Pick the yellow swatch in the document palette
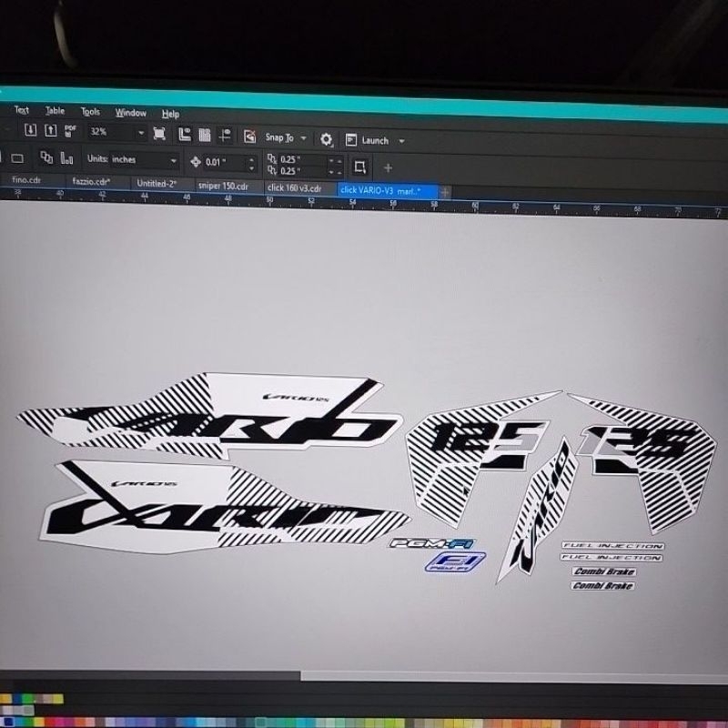Image resolution: width=728 pixels, height=728 pixels. click(56, 699)
